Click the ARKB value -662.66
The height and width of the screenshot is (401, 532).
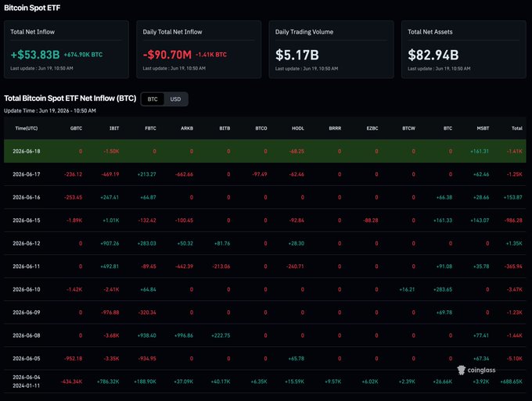click(x=184, y=174)
